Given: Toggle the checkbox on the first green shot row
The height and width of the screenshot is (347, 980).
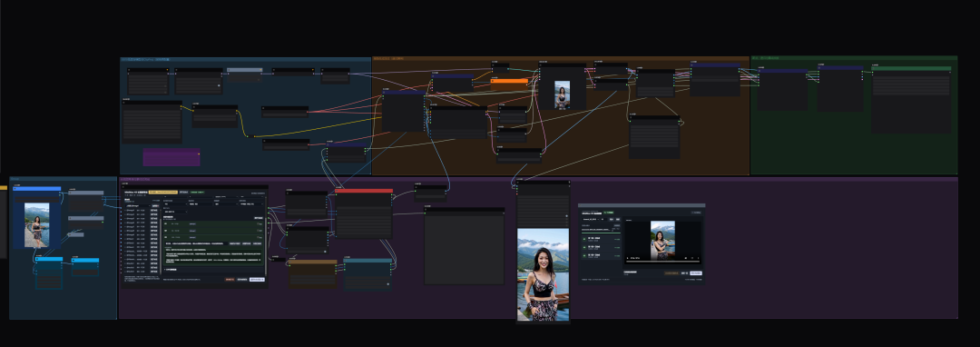Looking at the screenshot, I should tap(258, 223).
